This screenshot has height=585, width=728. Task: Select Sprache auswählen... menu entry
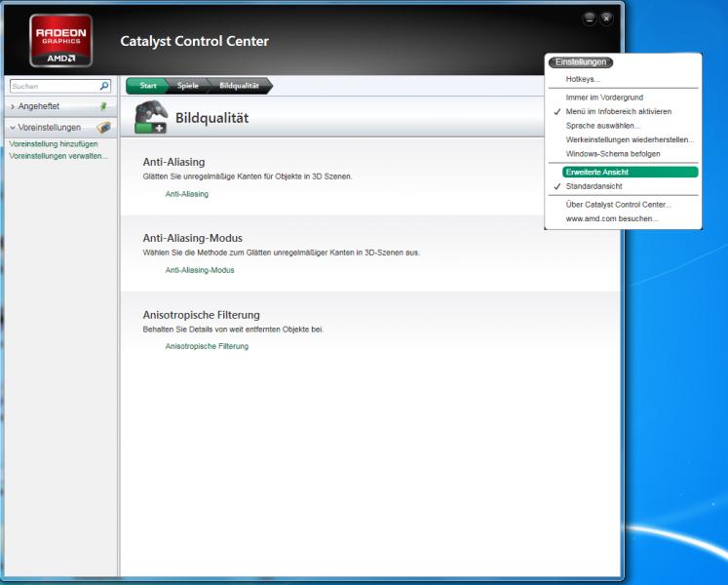[602, 126]
